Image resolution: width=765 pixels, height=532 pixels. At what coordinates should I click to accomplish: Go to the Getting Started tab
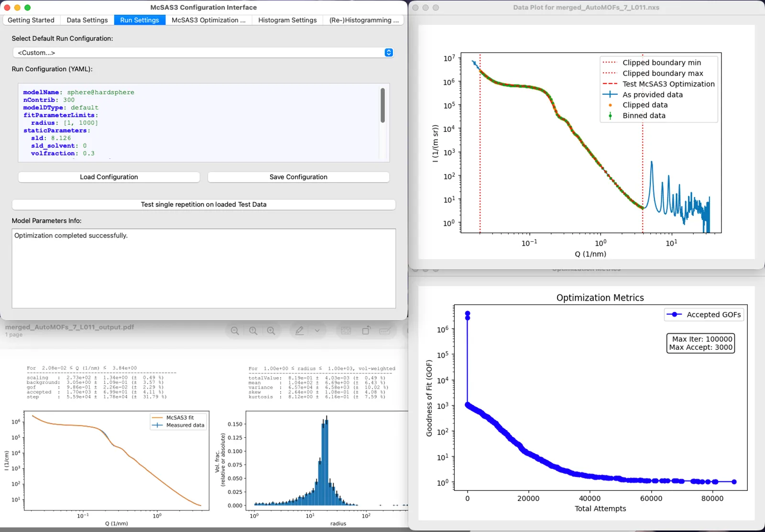pyautogui.click(x=31, y=20)
